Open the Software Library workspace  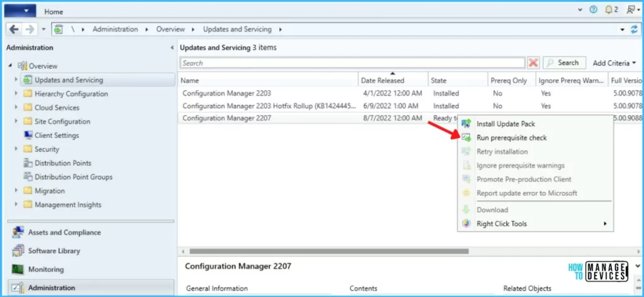pyautogui.click(x=90, y=251)
